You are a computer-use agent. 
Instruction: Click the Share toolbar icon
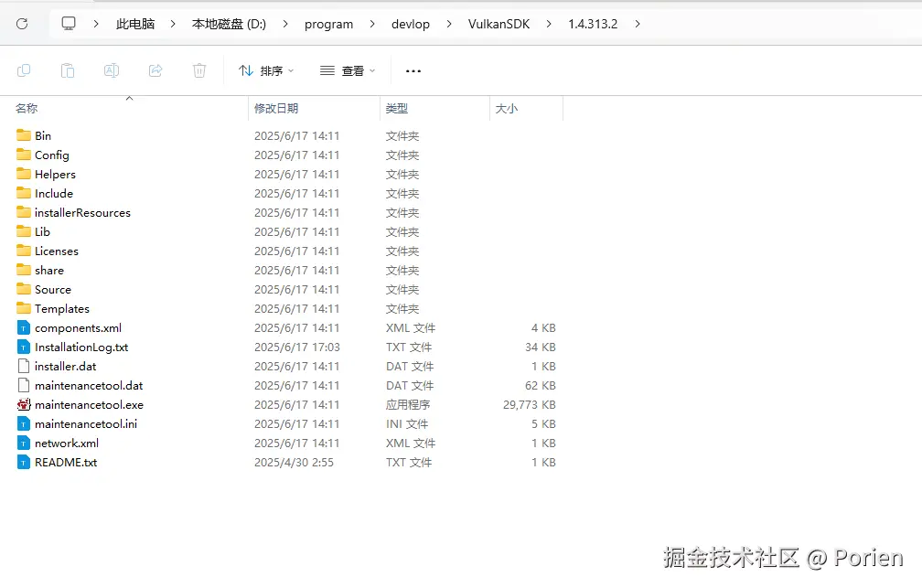coord(155,70)
